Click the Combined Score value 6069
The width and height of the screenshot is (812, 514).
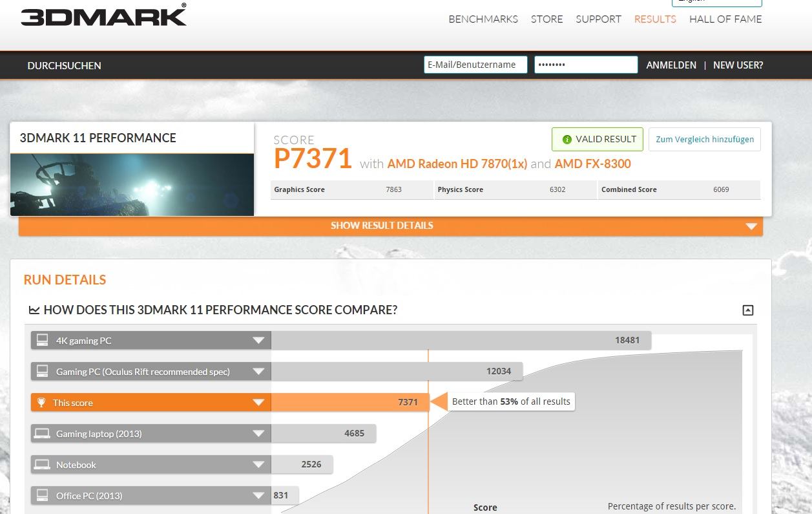click(722, 189)
